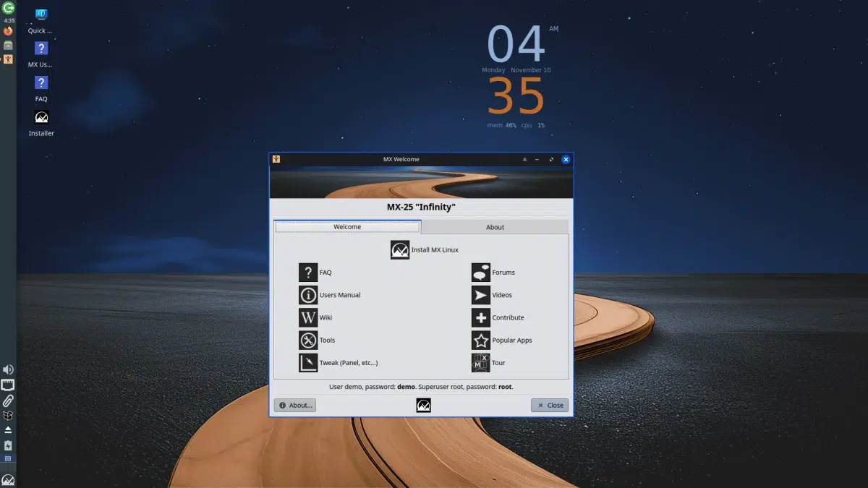This screenshot has height=488, width=868.
Task: Launch Firefox from the panel
Action: click(x=8, y=31)
